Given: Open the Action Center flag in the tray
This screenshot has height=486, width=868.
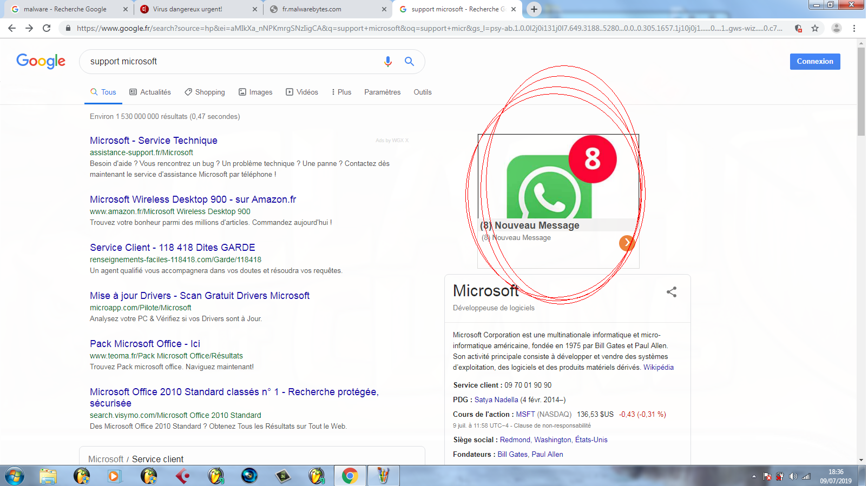Looking at the screenshot, I should point(767,476).
